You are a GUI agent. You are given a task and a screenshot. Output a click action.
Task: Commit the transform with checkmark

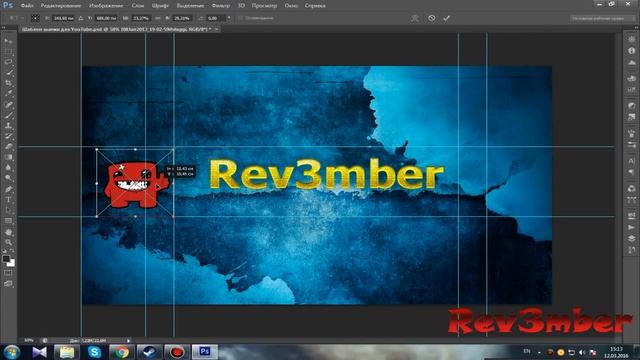[447, 18]
